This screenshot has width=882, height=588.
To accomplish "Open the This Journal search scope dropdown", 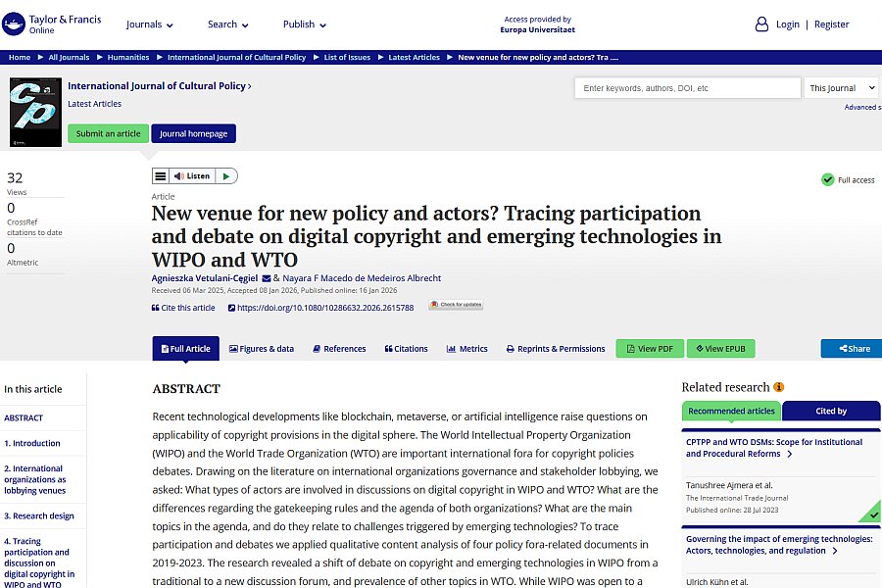I will pyautogui.click(x=842, y=88).
